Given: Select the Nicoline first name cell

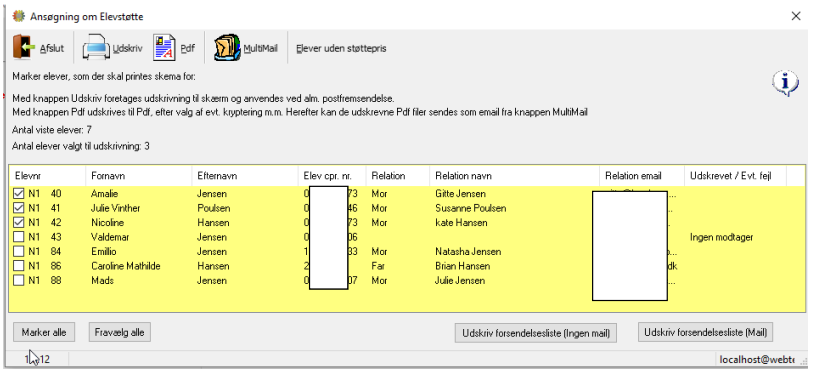Looking at the screenshot, I should coord(106,223).
